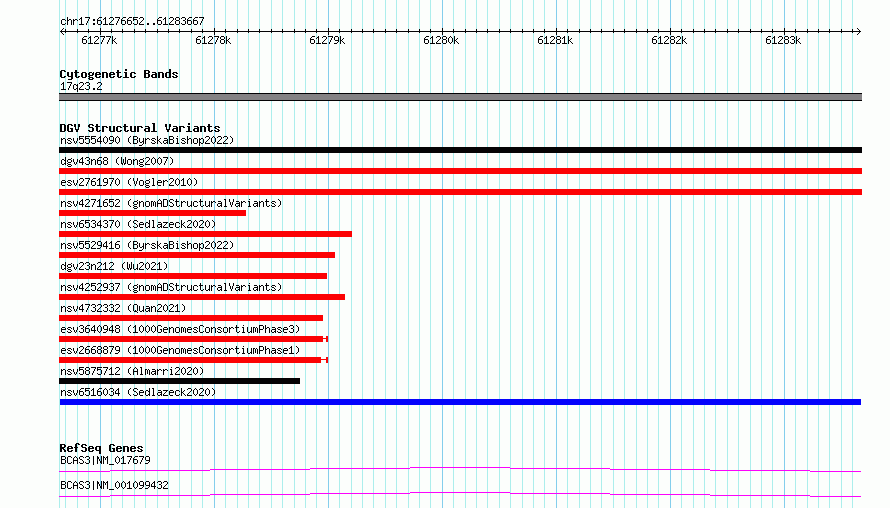Screen dimensions: 890x508
Task: Open the nsv4732332 (Quan2021) label
Action: click(x=123, y=308)
